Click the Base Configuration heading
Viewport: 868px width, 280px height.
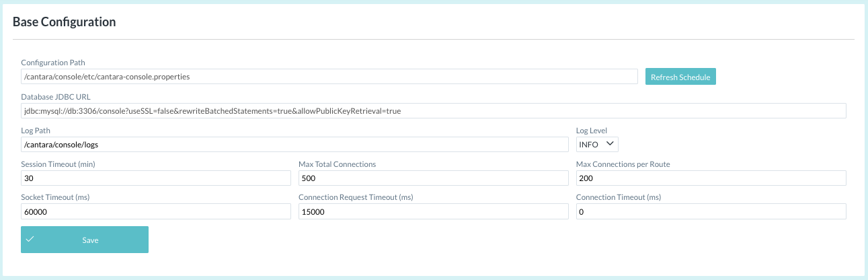tap(65, 22)
